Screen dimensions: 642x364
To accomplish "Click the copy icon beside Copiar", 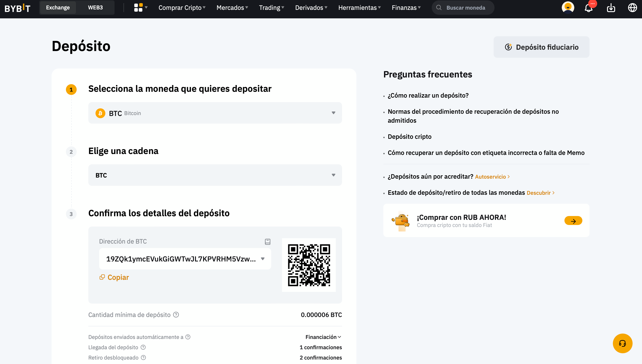I will pos(102,277).
